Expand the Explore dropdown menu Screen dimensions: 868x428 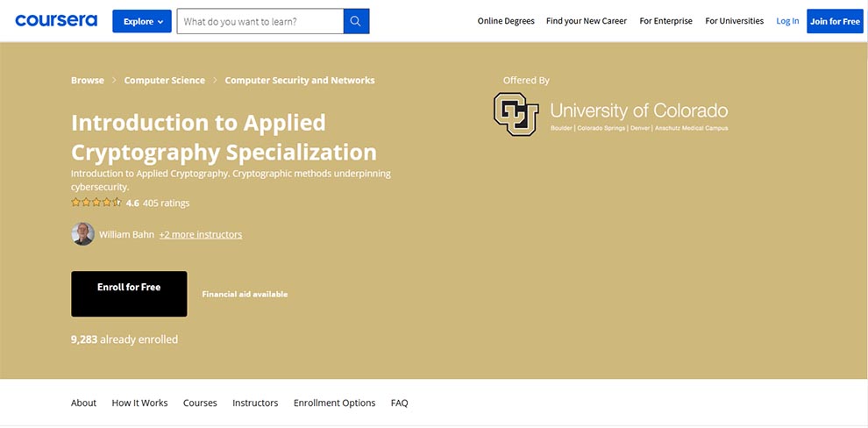coord(142,22)
